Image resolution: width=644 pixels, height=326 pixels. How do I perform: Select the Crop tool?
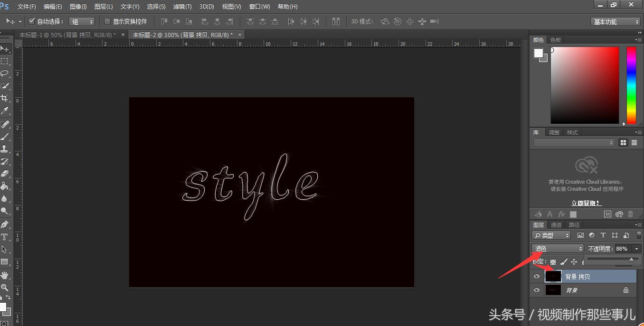point(6,97)
